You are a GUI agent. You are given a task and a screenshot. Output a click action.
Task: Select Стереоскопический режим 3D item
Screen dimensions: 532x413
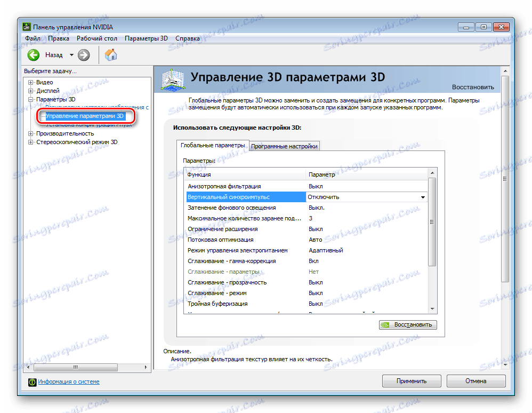(x=77, y=142)
